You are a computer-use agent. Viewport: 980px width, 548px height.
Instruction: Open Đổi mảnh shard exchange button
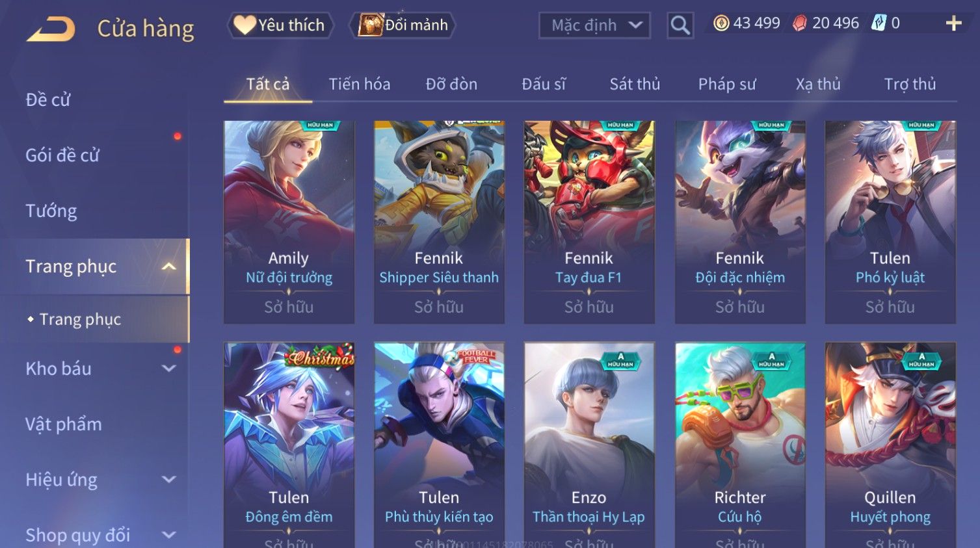click(x=403, y=25)
